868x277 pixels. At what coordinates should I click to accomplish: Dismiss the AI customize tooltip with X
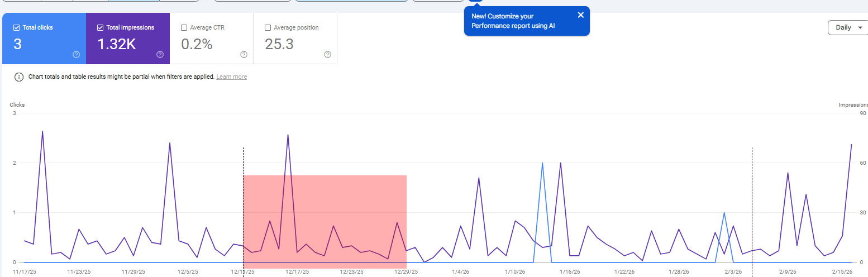coord(580,15)
